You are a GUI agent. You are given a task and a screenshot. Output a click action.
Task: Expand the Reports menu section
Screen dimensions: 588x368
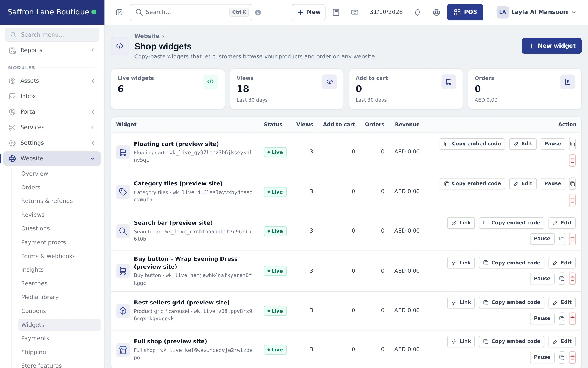click(x=52, y=50)
